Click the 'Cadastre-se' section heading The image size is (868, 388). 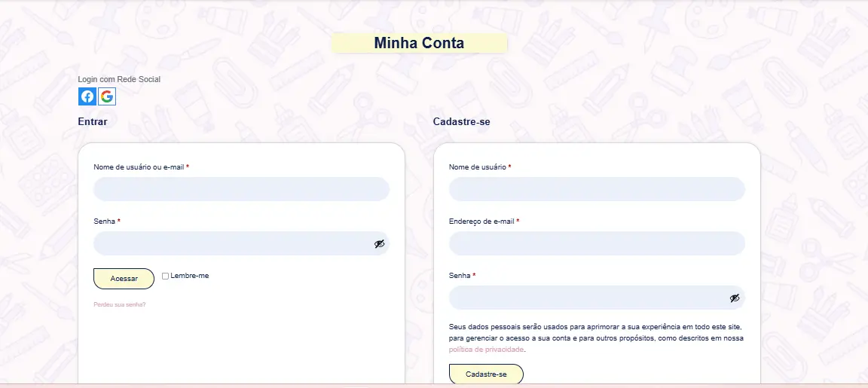462,121
